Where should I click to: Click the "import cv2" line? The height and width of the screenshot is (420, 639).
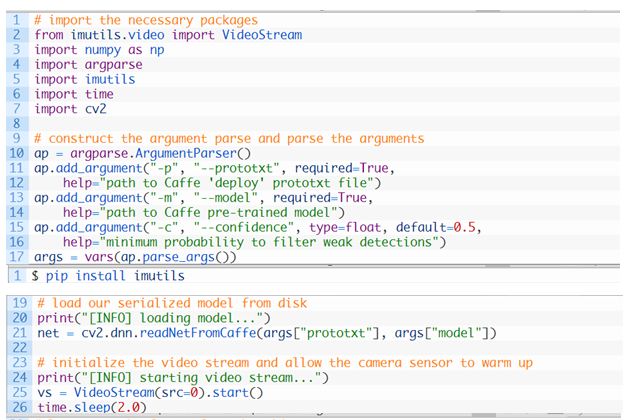69,110
